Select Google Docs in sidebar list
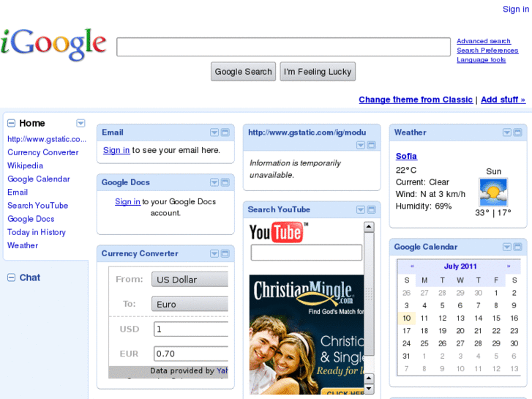 click(31, 219)
